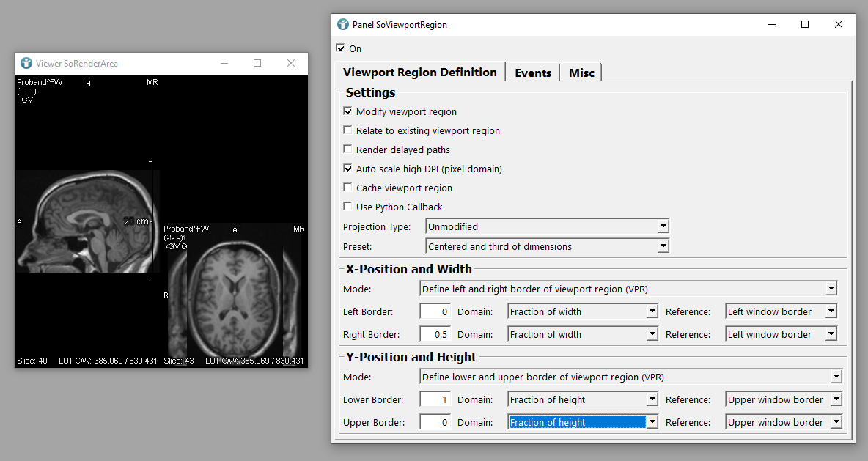
Task: Click the Viewer SoRenderArea title bar icon
Action: coord(26,64)
